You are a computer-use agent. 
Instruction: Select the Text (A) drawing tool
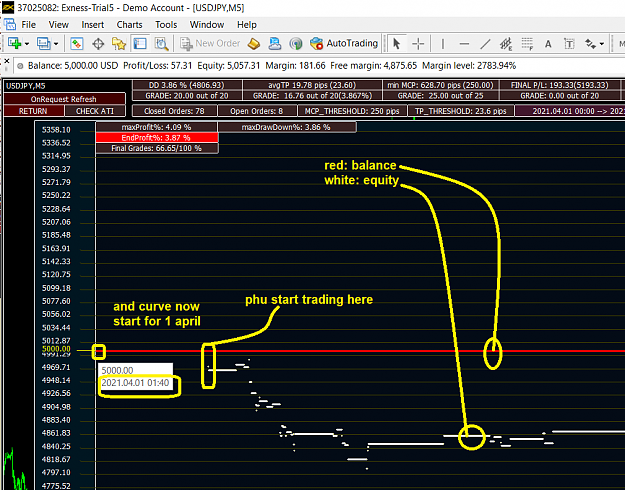[548, 43]
